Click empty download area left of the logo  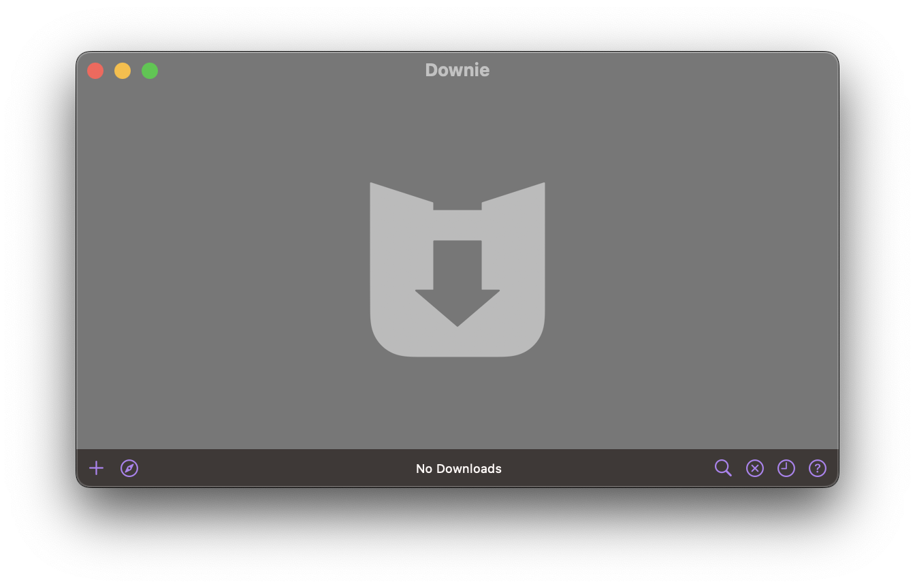point(225,272)
